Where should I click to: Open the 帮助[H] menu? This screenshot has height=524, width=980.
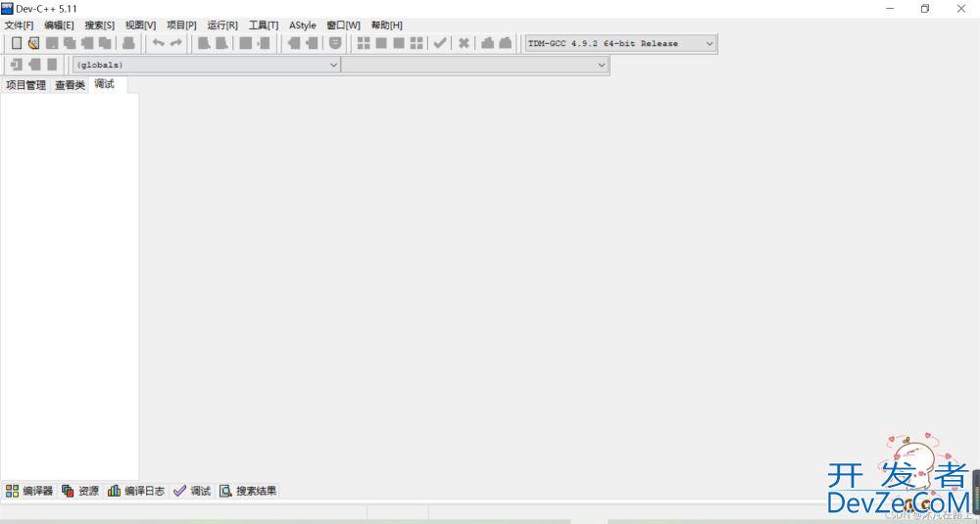[386, 25]
